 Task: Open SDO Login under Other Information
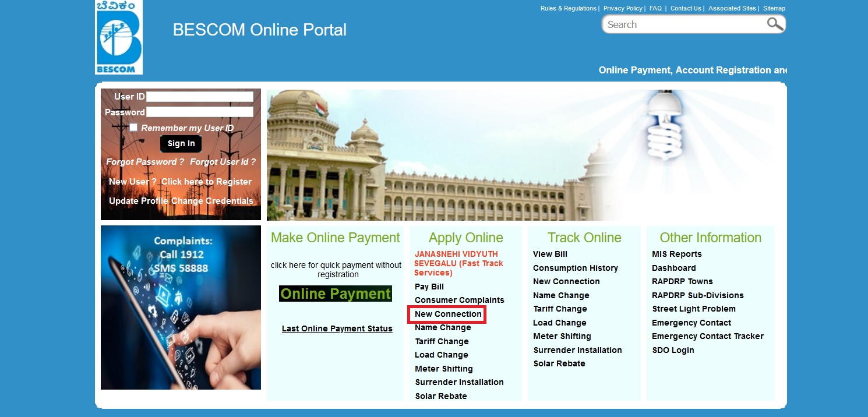point(673,350)
